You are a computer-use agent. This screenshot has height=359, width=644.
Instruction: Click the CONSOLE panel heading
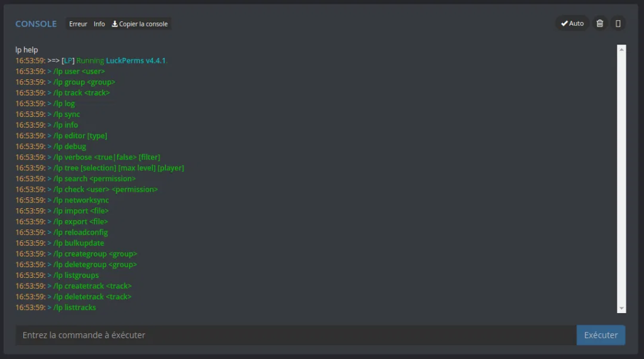point(36,24)
